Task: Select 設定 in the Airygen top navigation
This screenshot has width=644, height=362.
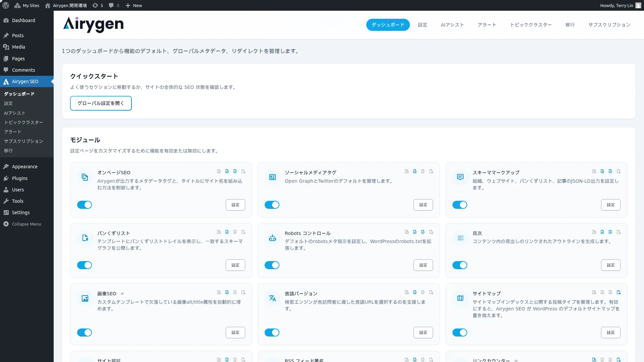Action: point(422,24)
